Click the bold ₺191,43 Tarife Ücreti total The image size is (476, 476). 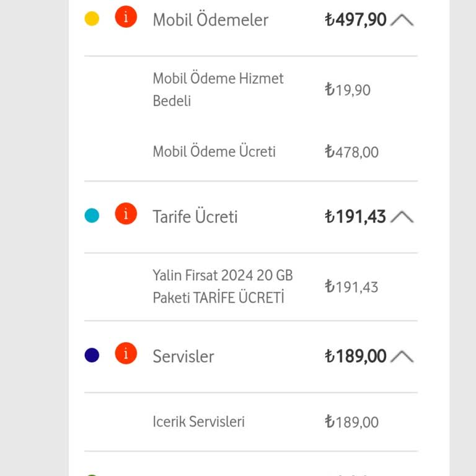356,217
